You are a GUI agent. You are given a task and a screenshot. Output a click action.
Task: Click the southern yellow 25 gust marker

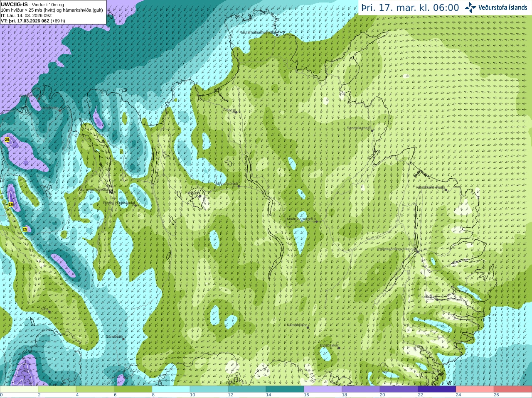click(x=25, y=229)
